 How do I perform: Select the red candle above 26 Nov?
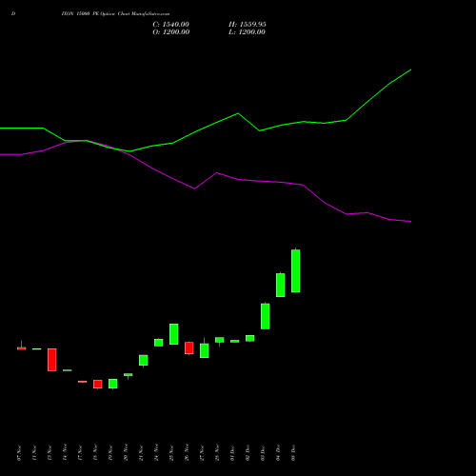[189, 348]
